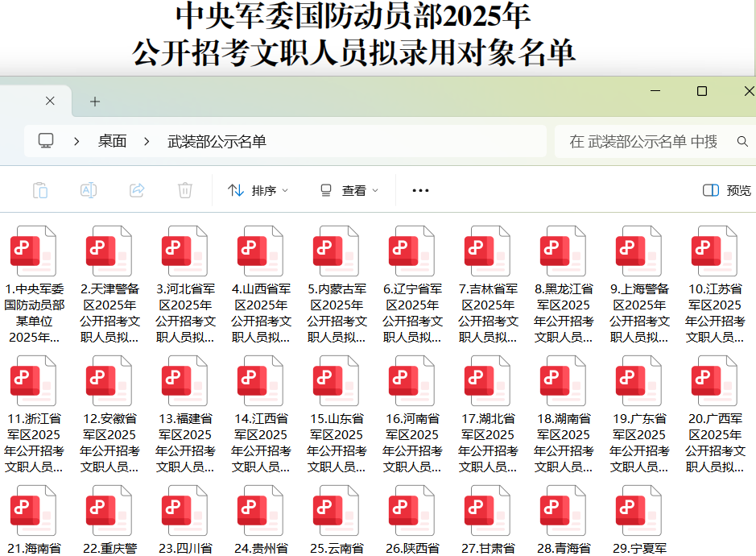Click the This PC monitor icon
Image resolution: width=756 pixels, height=556 pixels.
click(x=46, y=141)
